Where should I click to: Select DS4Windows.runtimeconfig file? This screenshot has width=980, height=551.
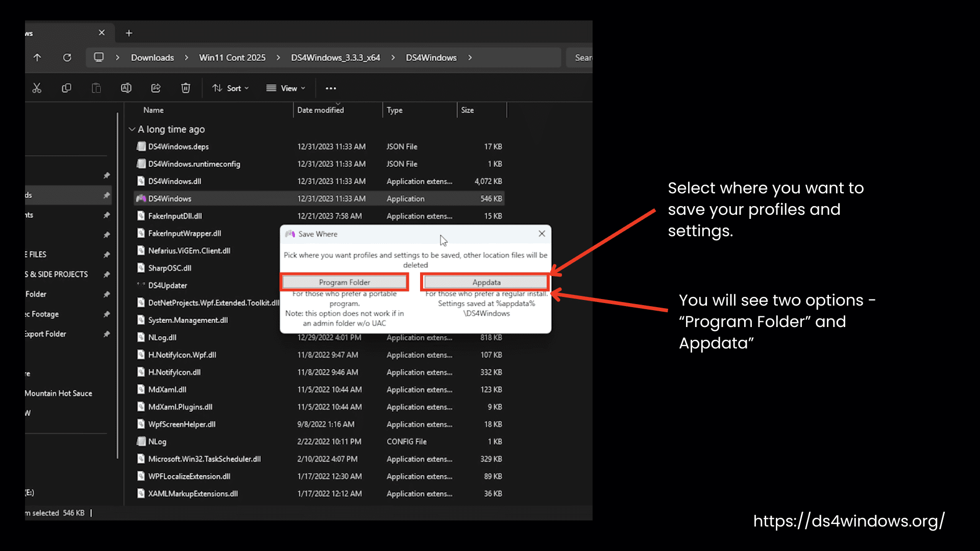(x=194, y=164)
